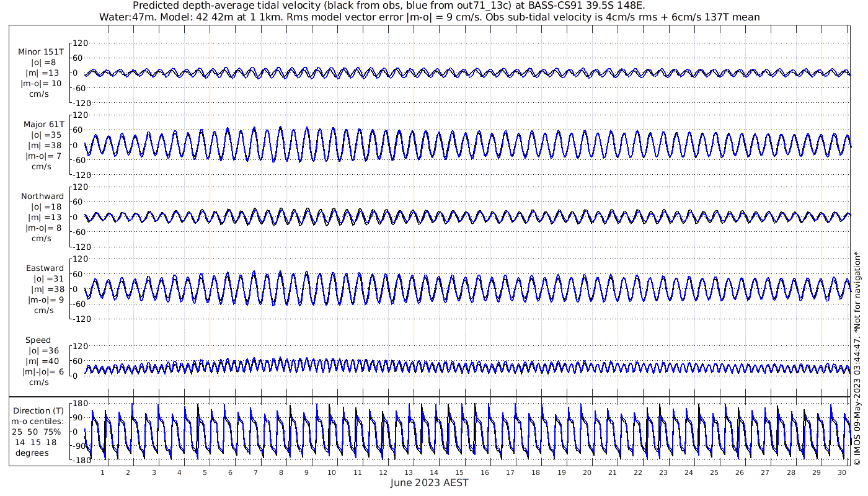Click day '17' on the date axis

pos(510,472)
